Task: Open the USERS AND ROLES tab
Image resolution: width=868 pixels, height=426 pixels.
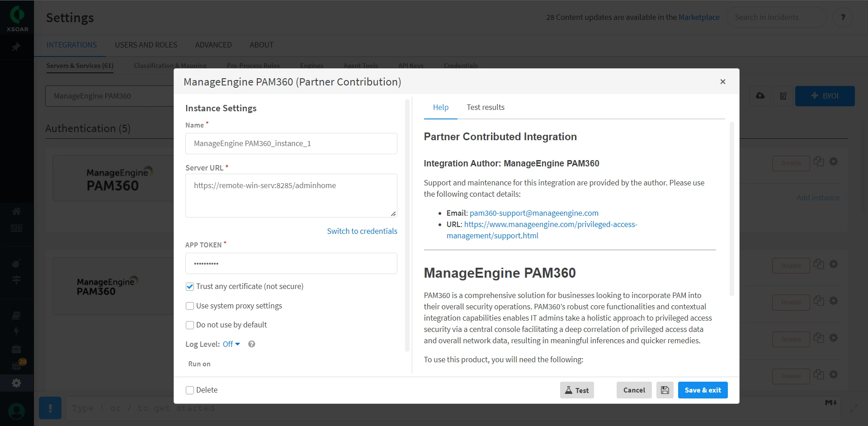Action: pos(146,45)
